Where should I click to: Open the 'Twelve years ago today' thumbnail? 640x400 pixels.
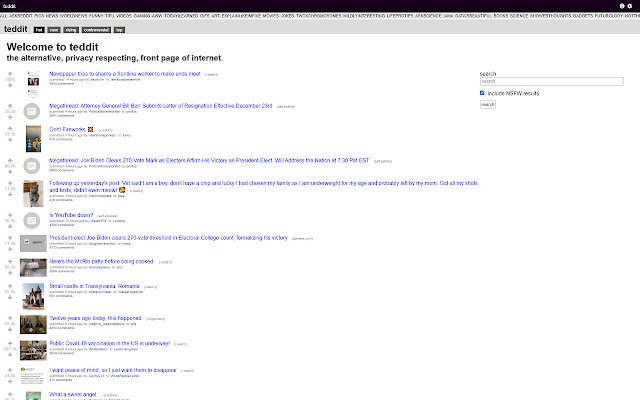(x=33, y=324)
